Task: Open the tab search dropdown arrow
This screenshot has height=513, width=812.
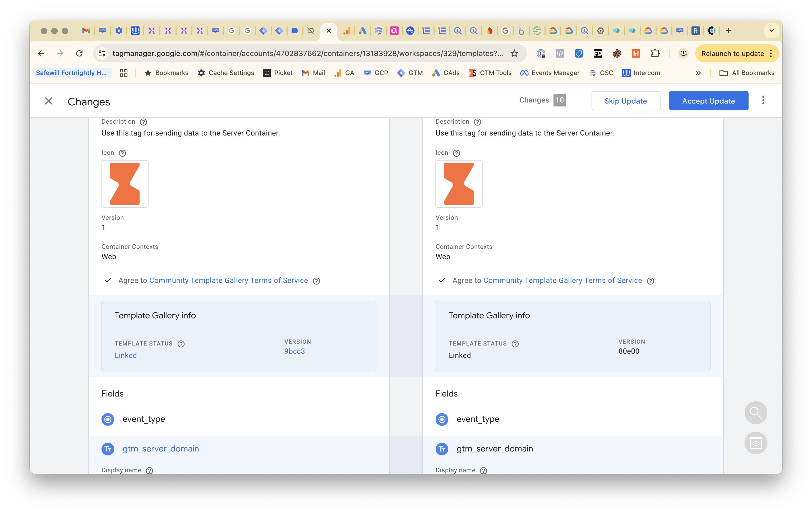Action: (x=772, y=31)
